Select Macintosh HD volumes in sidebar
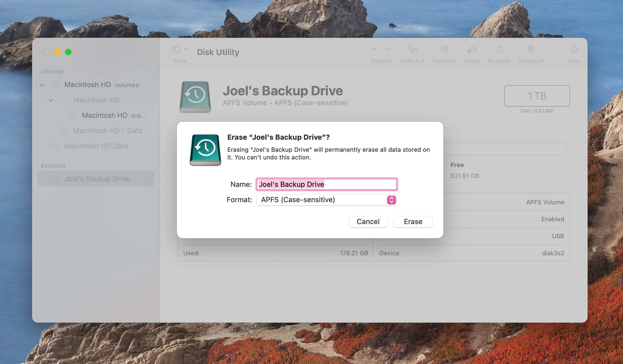The image size is (623, 364). [x=96, y=85]
